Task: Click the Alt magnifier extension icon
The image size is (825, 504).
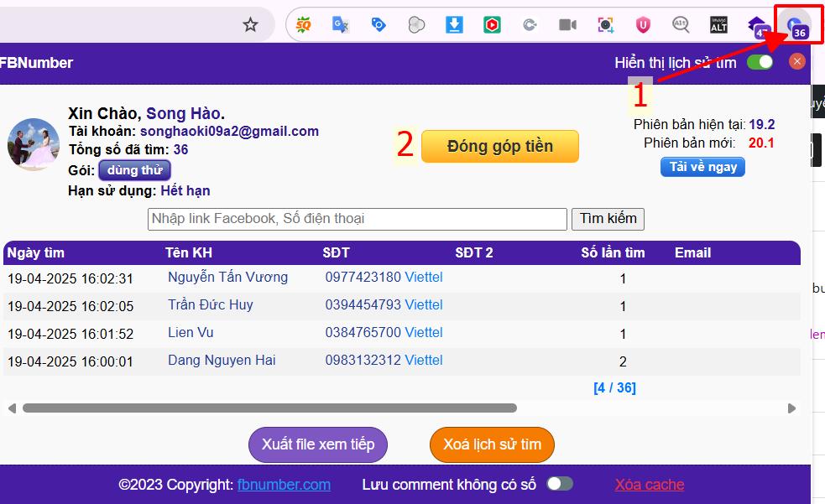Action: pyautogui.click(x=681, y=24)
